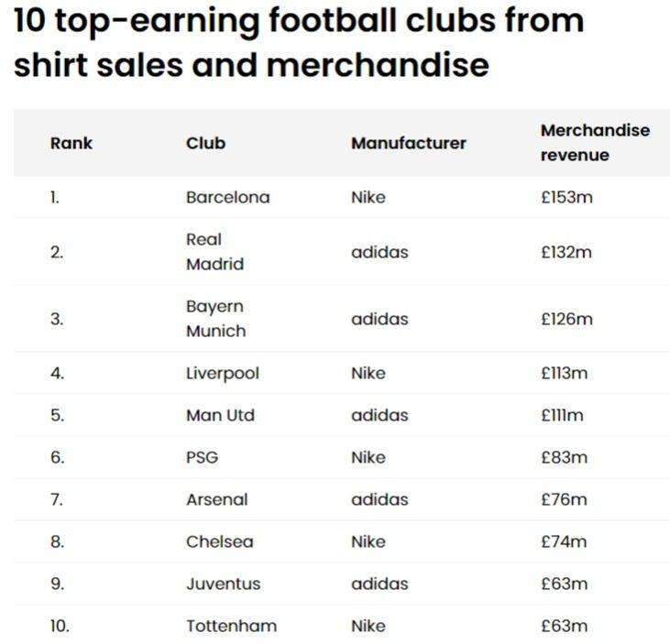Click the Merchandise revenue header
This screenshot has width=670, height=644.
pyautogui.click(x=595, y=143)
